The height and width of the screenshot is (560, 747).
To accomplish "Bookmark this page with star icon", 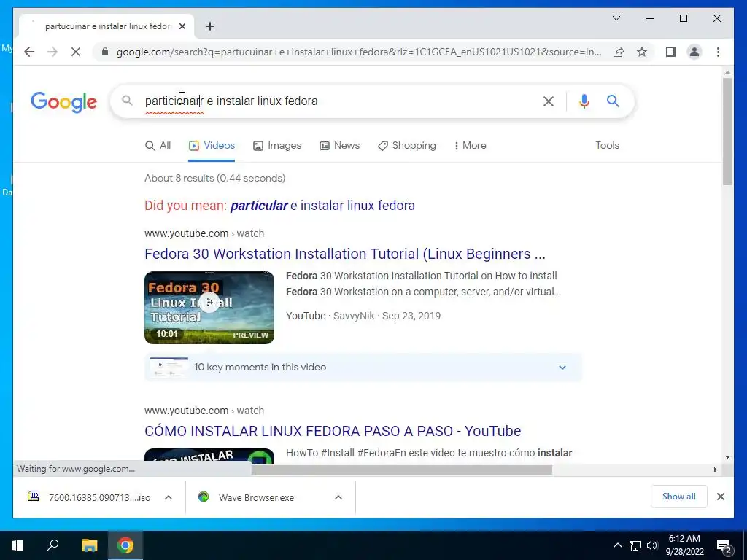I will (x=642, y=52).
